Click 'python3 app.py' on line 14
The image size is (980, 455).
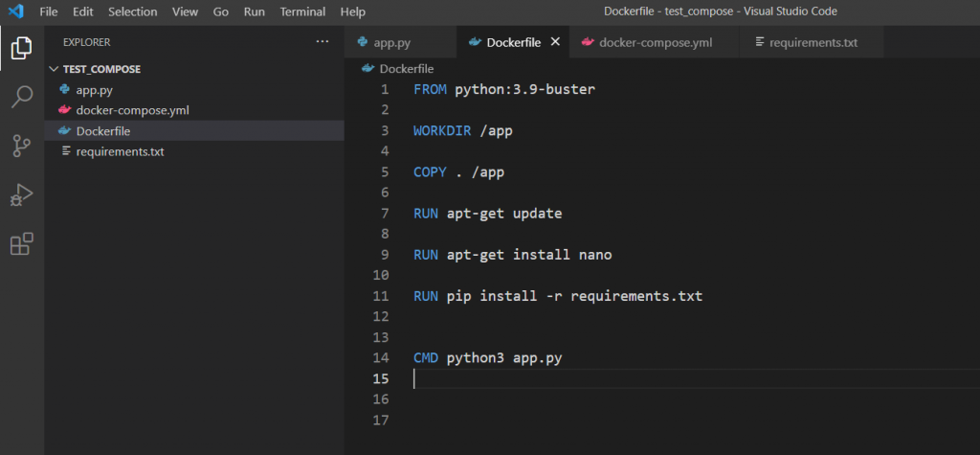504,358
